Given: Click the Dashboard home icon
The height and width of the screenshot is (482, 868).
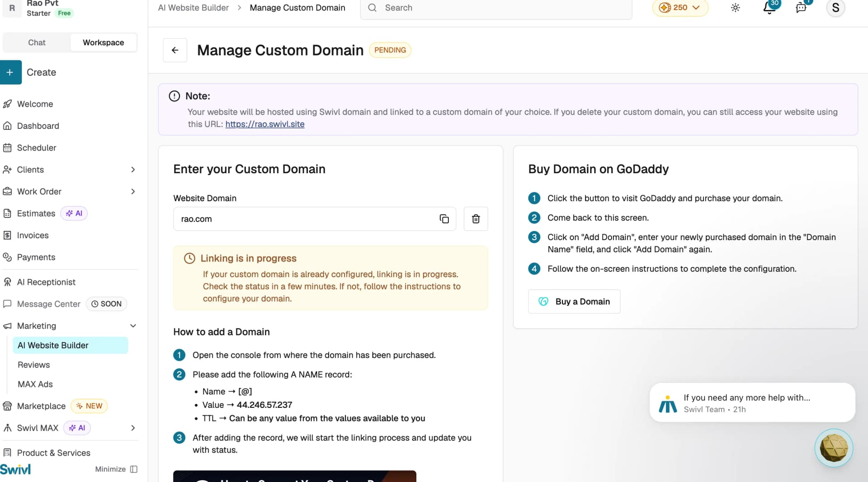Looking at the screenshot, I should point(7,126).
